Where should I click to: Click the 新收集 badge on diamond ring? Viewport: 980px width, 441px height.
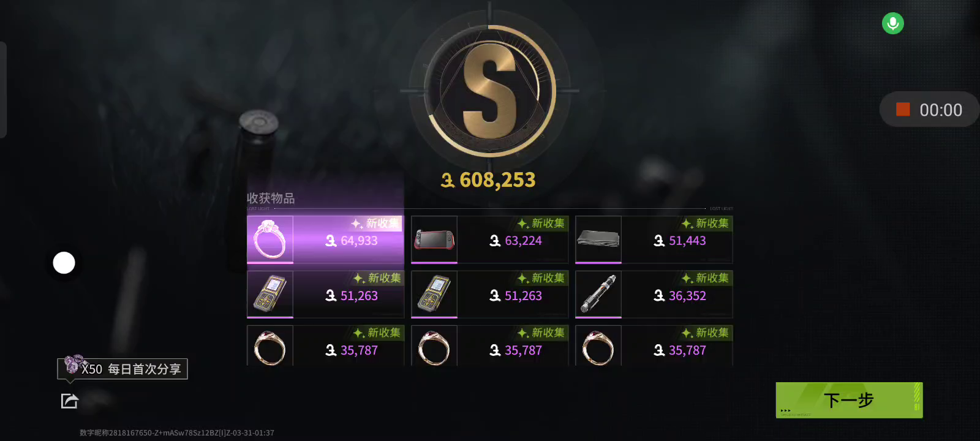pyautogui.click(x=376, y=224)
